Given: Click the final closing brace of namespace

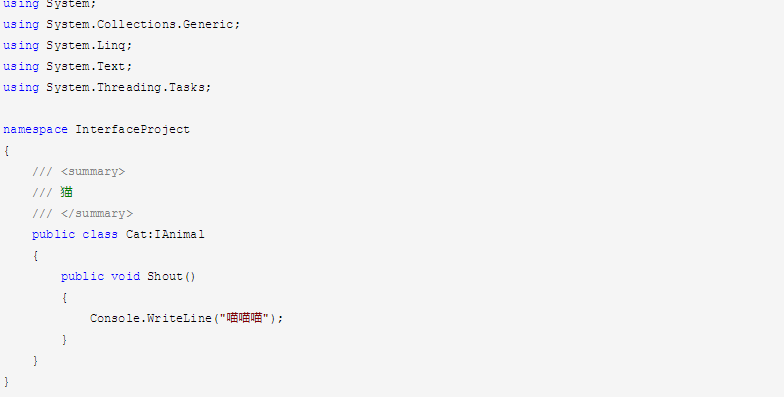Looking at the screenshot, I should point(6,382).
